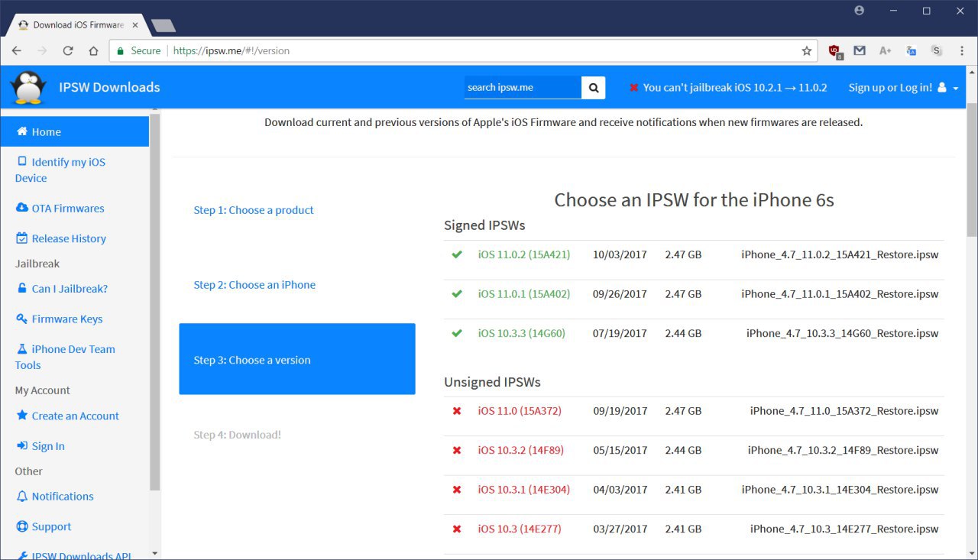
Task: Click iPhone_4.7_11.0.2_15A421_Restore.ipsw filename
Action: [840, 254]
